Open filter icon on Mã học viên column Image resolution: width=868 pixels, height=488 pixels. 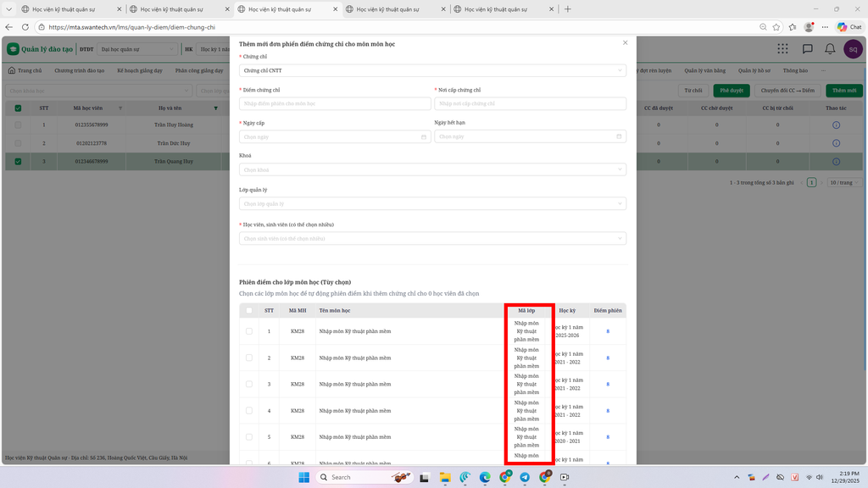coord(120,108)
